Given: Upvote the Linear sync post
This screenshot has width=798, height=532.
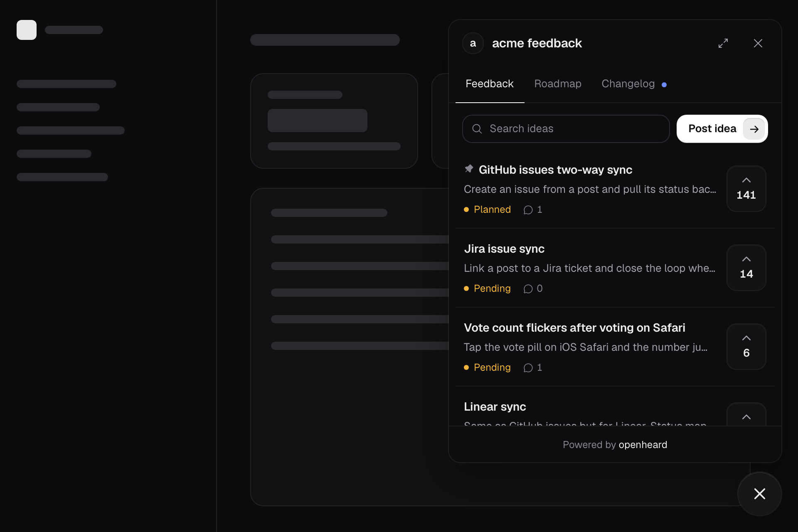Looking at the screenshot, I should click(x=746, y=414).
